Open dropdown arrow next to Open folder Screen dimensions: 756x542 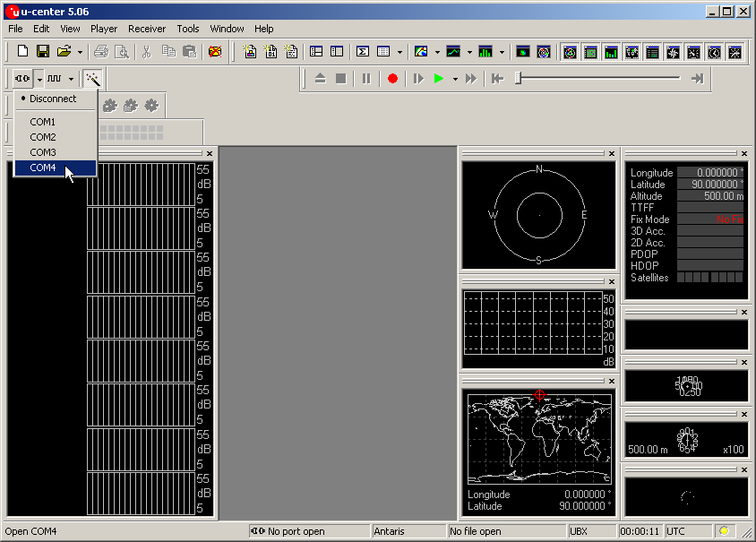click(80, 52)
